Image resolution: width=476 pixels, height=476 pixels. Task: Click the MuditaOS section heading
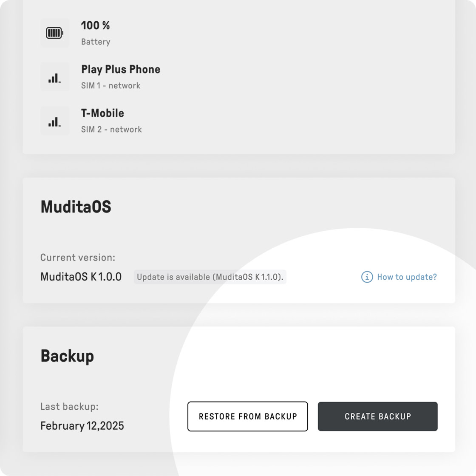76,207
